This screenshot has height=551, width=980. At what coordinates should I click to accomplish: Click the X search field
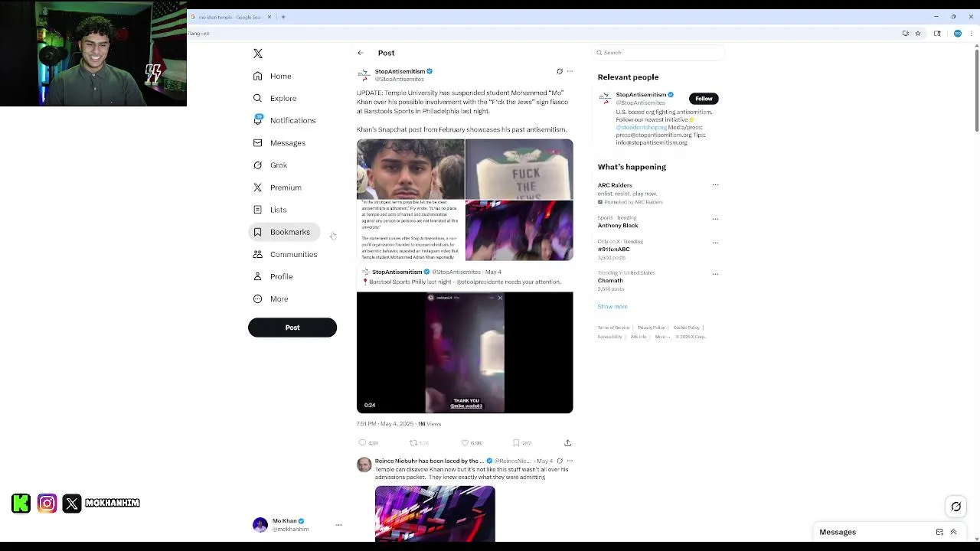[x=658, y=53]
